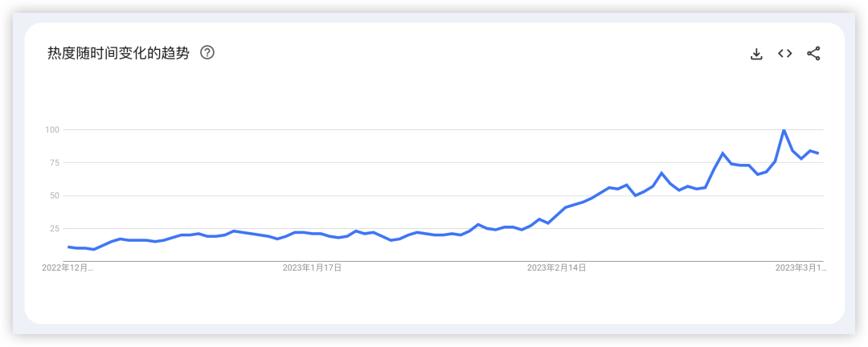Click the 热度随时间变化的趋势 title
The height and width of the screenshot is (347, 868).
tap(118, 53)
